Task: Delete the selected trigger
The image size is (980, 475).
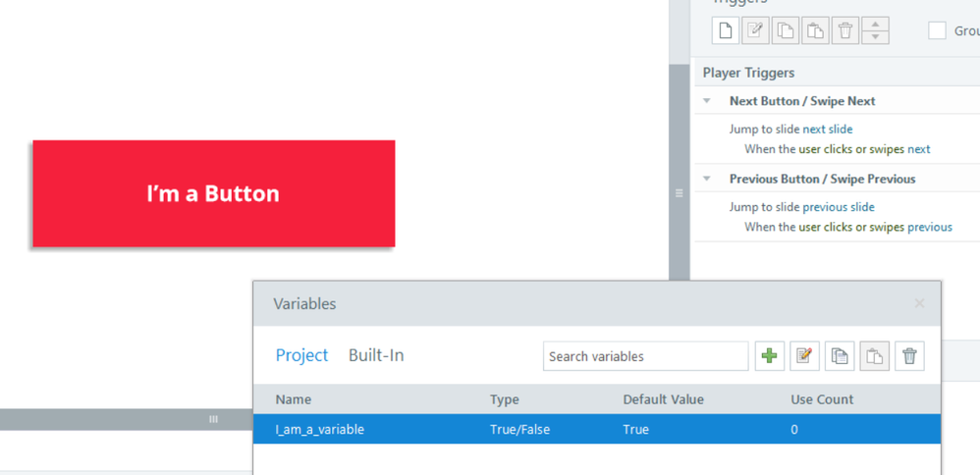Action: click(845, 30)
